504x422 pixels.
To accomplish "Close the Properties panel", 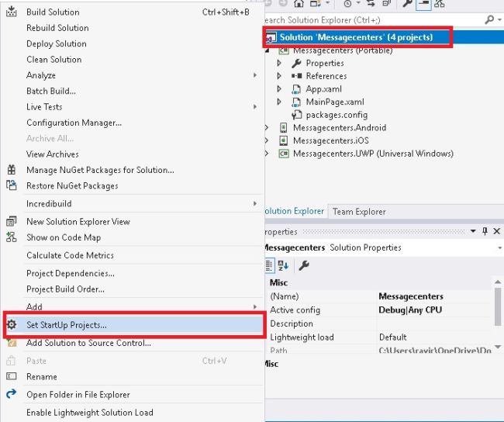I will pyautogui.click(x=496, y=231).
